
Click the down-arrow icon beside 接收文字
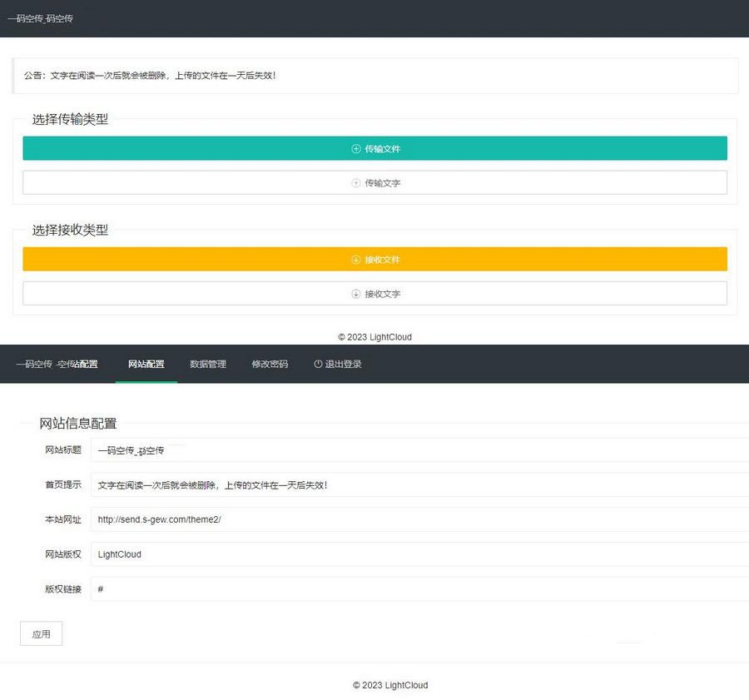coord(357,293)
